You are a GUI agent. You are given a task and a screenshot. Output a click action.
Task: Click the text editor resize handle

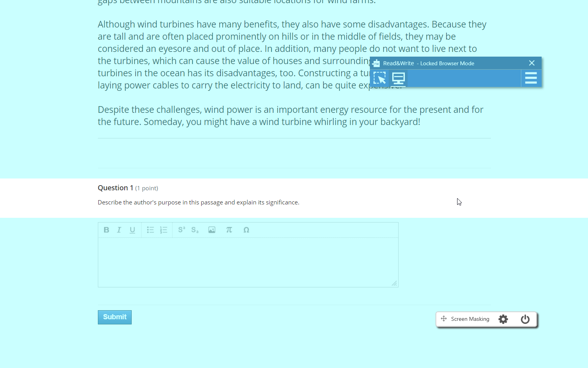tap(394, 283)
